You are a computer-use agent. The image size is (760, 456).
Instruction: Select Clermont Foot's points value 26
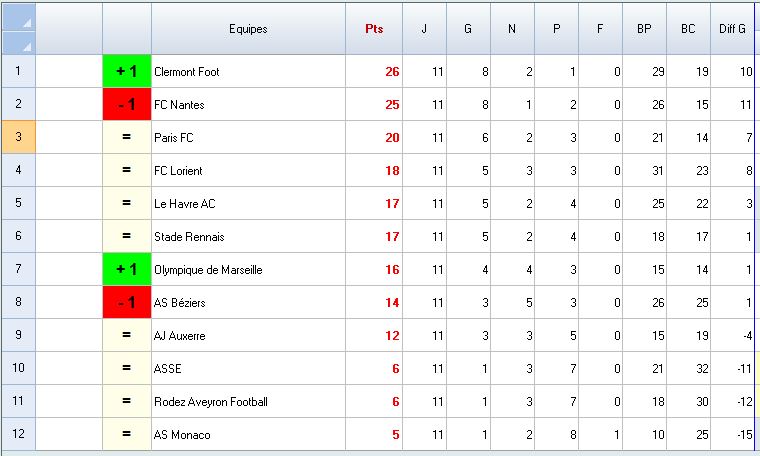pos(374,72)
